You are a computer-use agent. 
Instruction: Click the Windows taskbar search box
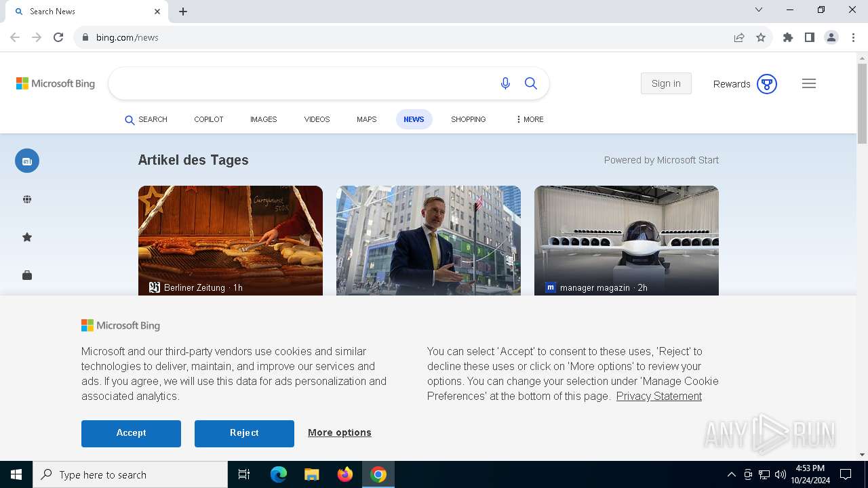click(130, 474)
